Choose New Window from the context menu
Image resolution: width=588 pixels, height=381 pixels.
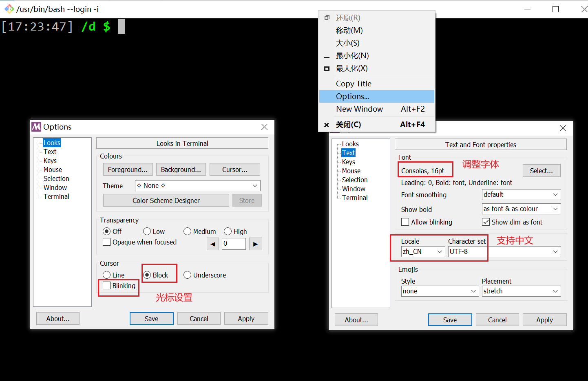click(x=359, y=109)
